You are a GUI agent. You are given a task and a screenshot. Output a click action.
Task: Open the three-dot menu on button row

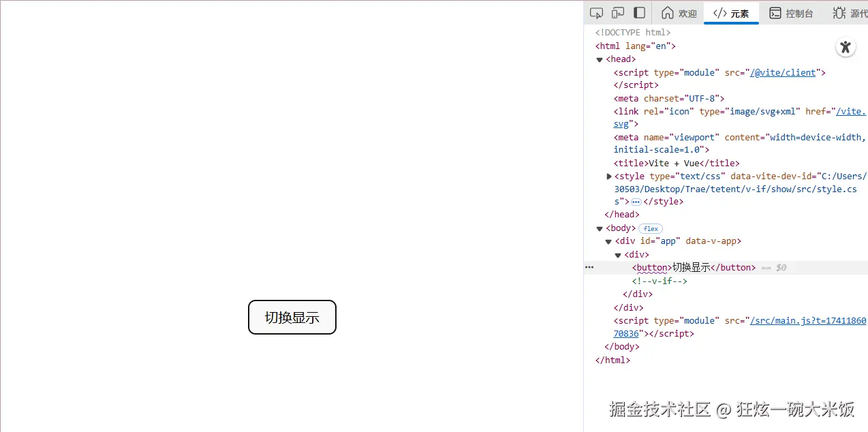coord(589,268)
